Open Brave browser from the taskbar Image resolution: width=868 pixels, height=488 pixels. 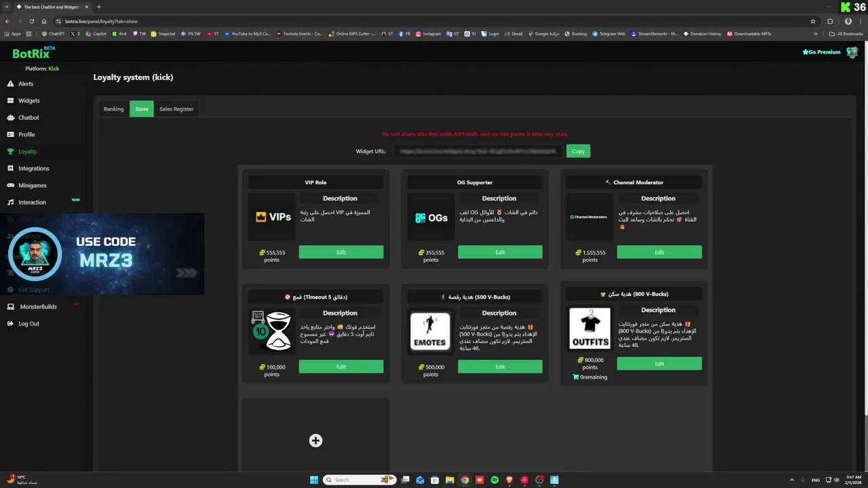pos(509,480)
